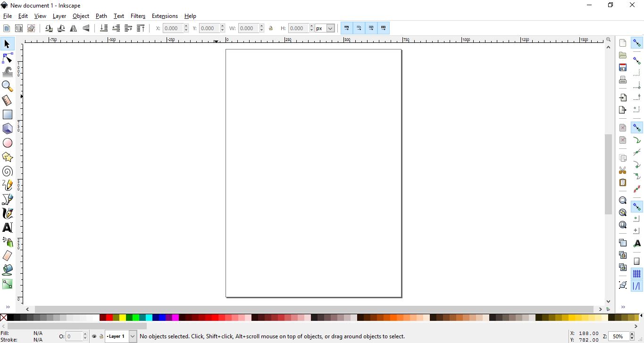Select the Tweak tool
The width and height of the screenshot is (644, 343).
tap(8, 72)
